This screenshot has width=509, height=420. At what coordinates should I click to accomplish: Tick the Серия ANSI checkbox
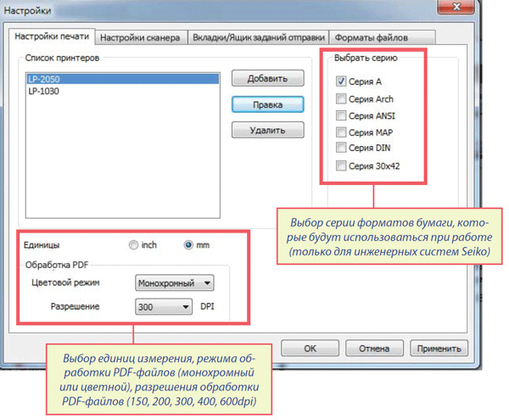point(341,115)
